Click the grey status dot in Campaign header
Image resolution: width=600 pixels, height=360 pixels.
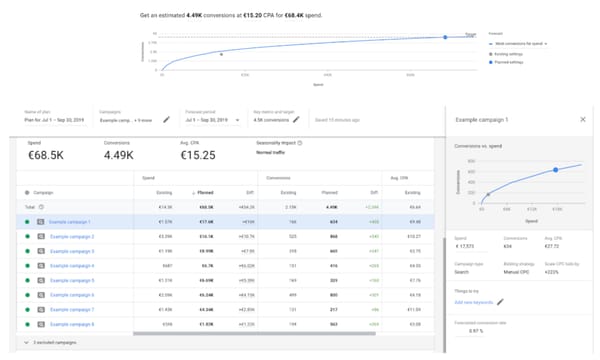coord(27,192)
